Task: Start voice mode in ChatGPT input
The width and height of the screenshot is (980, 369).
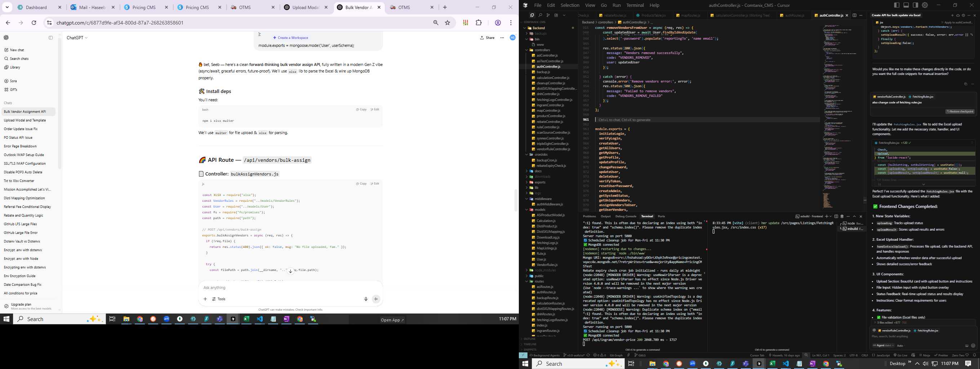Action: tap(376, 299)
